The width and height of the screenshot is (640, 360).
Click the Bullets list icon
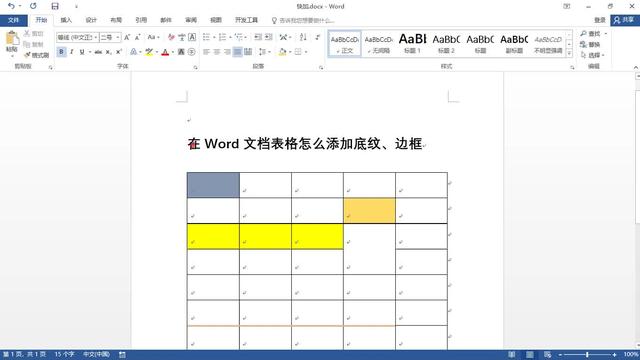point(207,37)
